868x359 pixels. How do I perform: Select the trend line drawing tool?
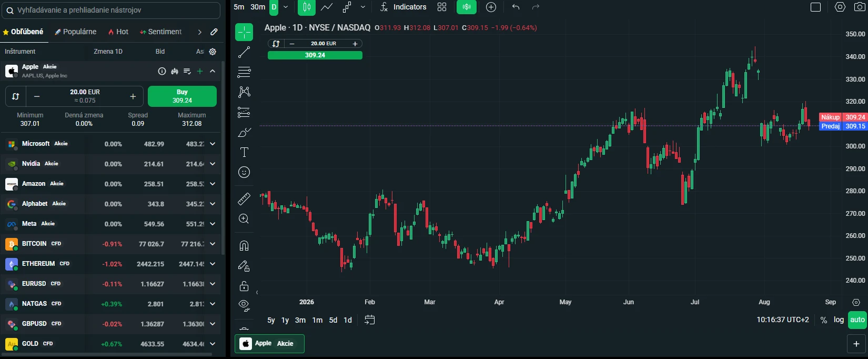point(244,52)
